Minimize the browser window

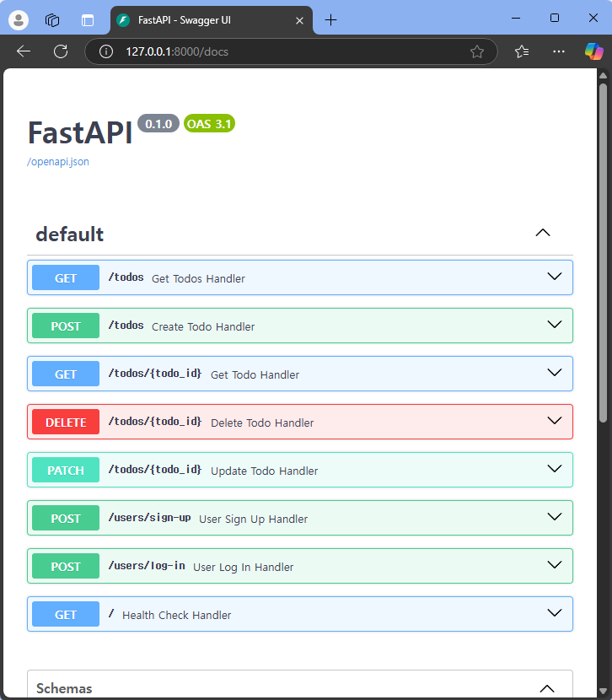click(x=516, y=19)
